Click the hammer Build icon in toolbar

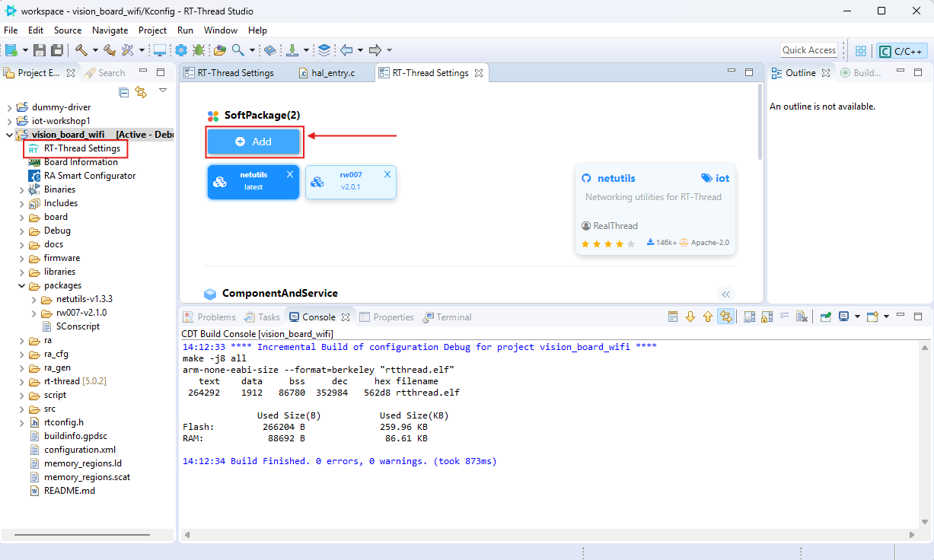[x=81, y=50]
